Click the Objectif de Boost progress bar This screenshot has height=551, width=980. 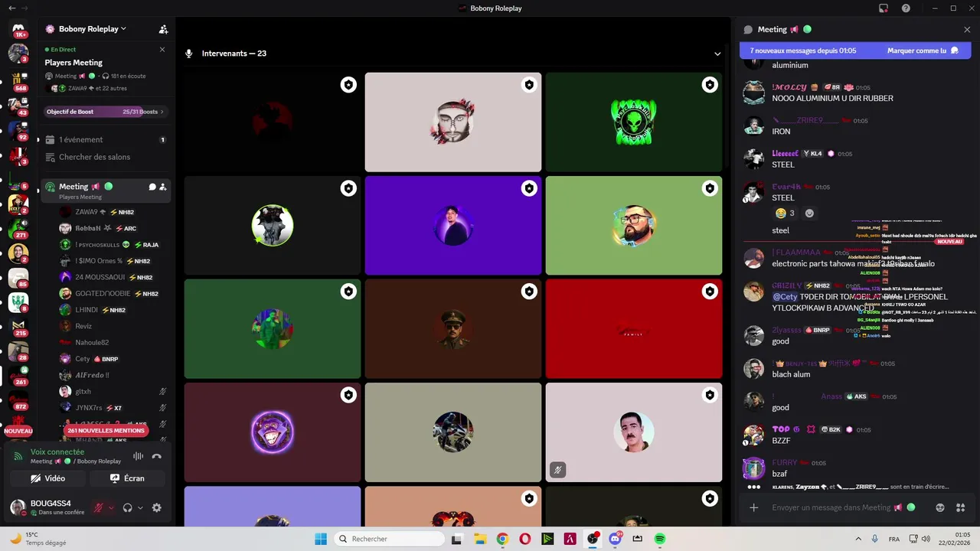pyautogui.click(x=106, y=112)
